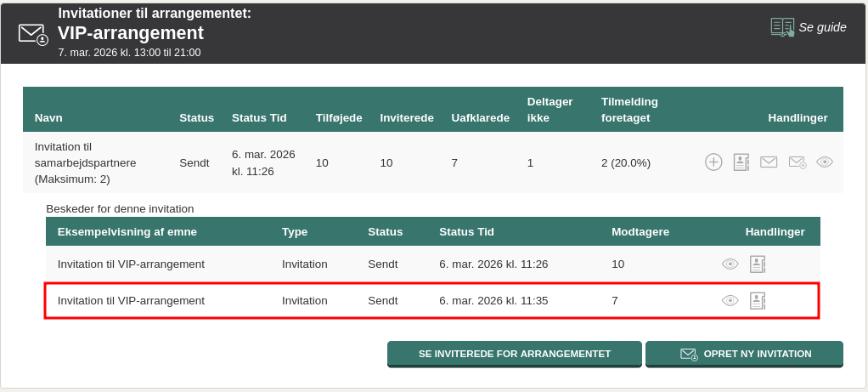Click Se inviterede for arrangementet button
The height and width of the screenshot is (392, 868).
point(514,354)
